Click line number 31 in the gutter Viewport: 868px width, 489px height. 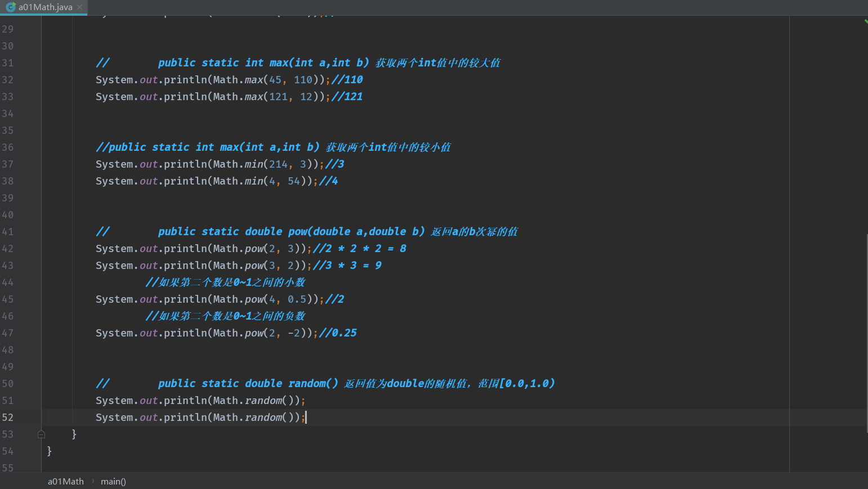[8, 63]
